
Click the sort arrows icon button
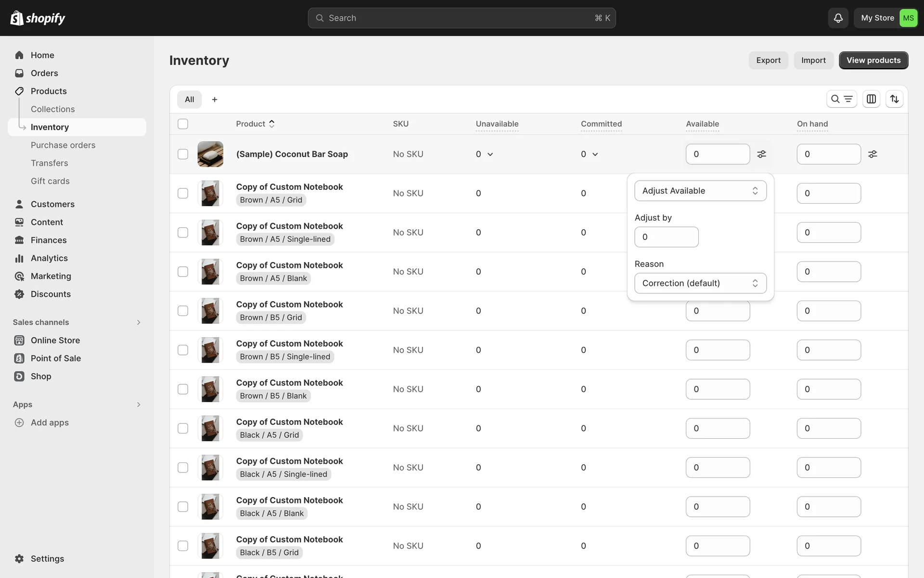pyautogui.click(x=894, y=99)
